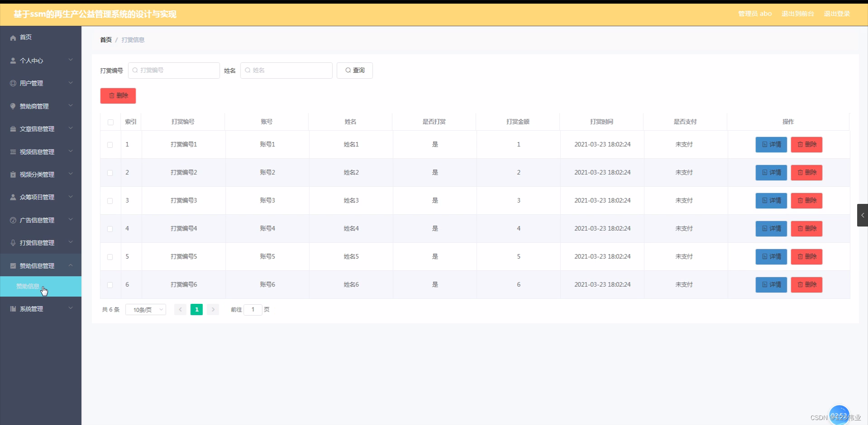Open 详情 for the 打赏编号3 row

point(771,200)
